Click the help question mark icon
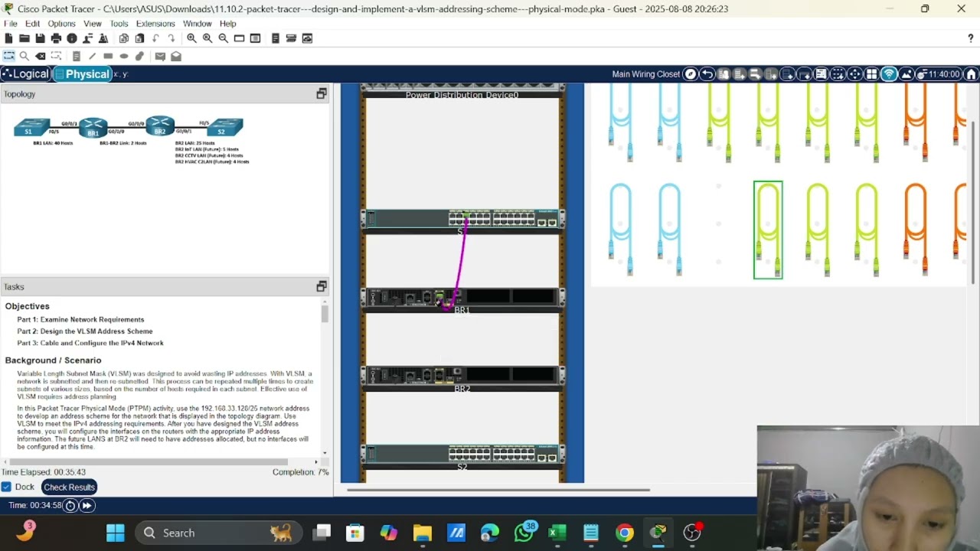The height and width of the screenshot is (551, 980). (971, 38)
